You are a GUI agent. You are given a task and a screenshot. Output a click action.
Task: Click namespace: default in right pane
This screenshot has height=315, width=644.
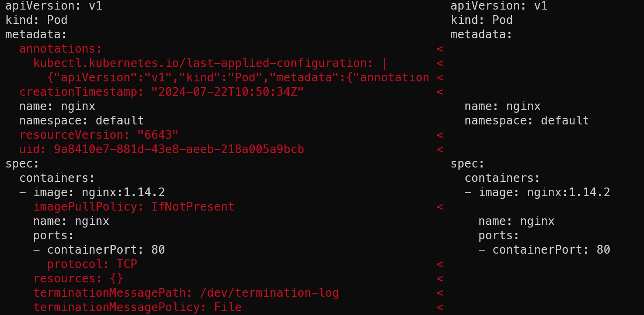pos(527,121)
